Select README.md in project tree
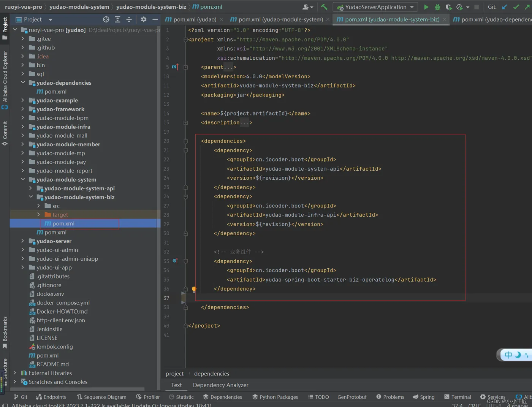This screenshot has height=407, width=532. (52, 364)
